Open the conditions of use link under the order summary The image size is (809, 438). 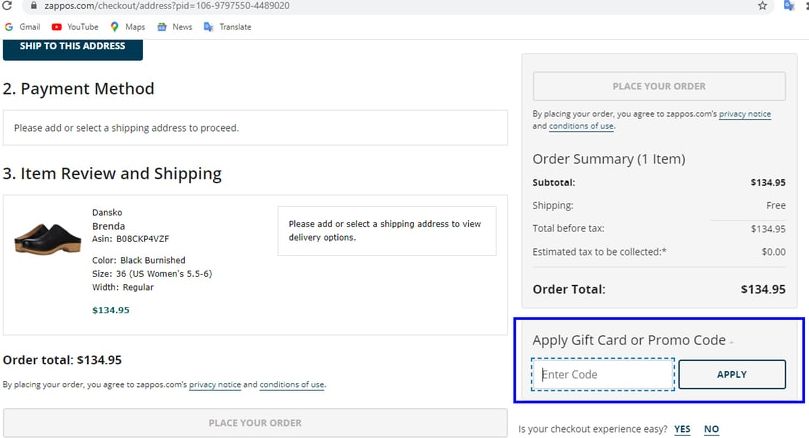click(x=581, y=126)
